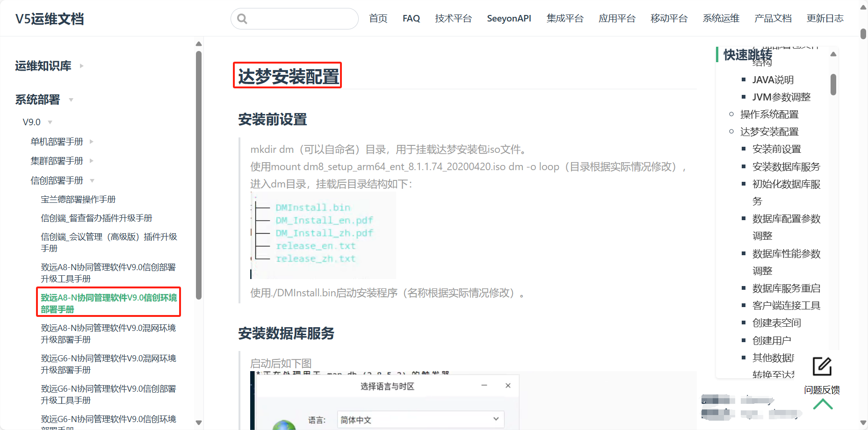Open the FAQ nav item

pyautogui.click(x=411, y=19)
